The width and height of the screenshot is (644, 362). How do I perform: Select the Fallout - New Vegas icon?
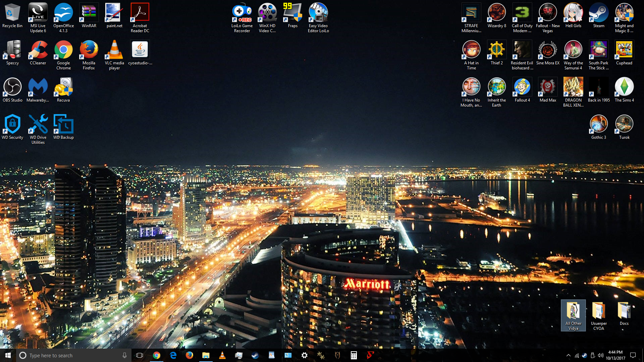(x=548, y=18)
